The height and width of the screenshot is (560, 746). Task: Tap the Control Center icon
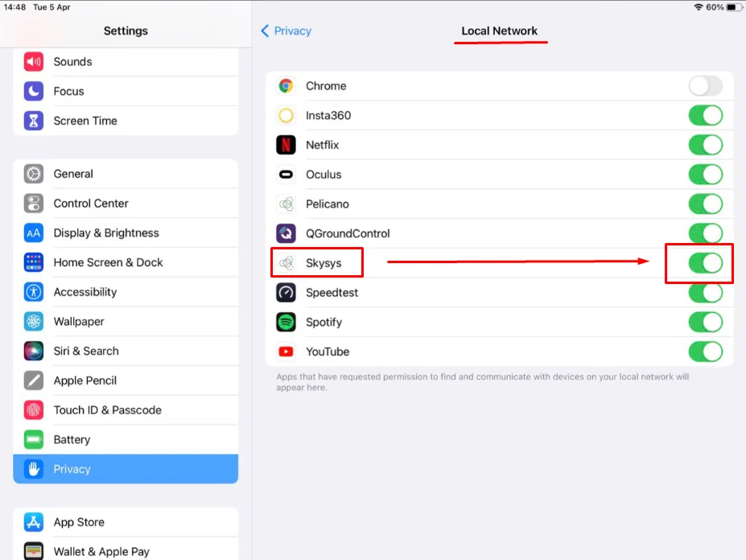click(x=33, y=204)
